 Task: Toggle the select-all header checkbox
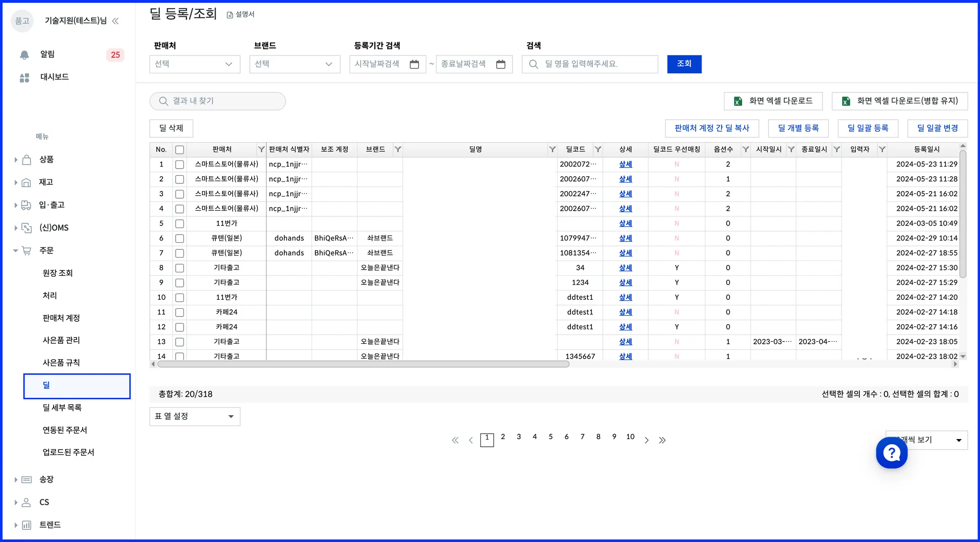click(x=179, y=150)
